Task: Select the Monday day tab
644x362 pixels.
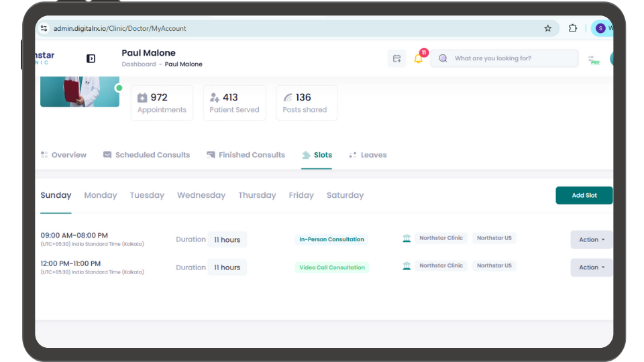Action: click(101, 195)
